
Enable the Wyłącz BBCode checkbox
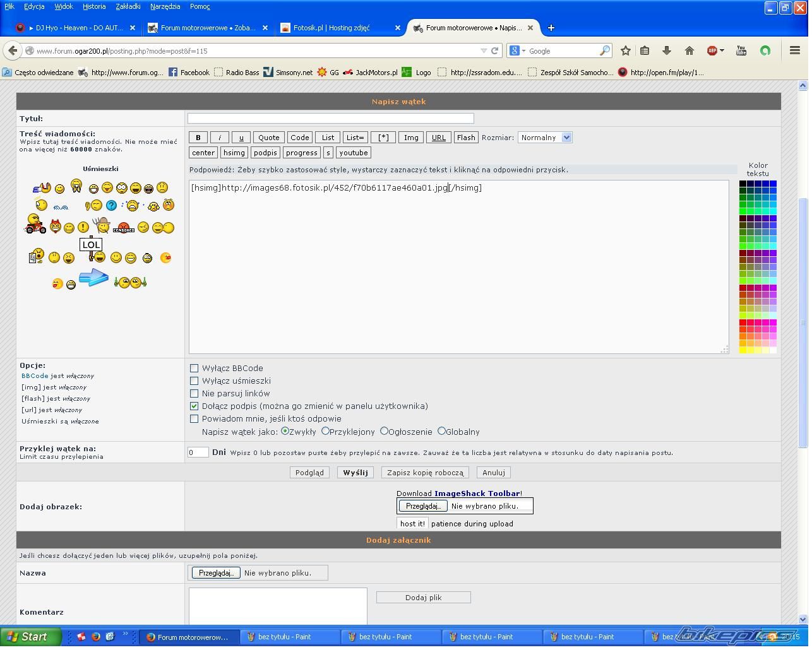pos(194,368)
